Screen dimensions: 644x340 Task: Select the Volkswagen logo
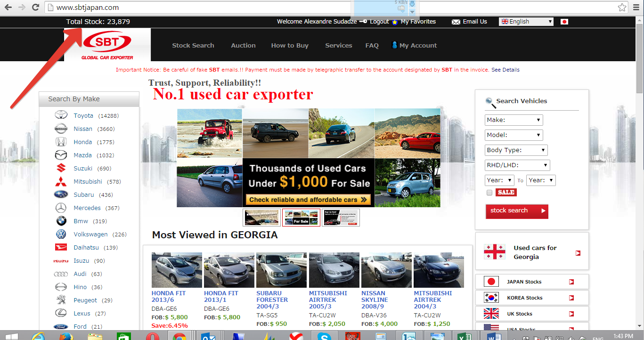(61, 234)
